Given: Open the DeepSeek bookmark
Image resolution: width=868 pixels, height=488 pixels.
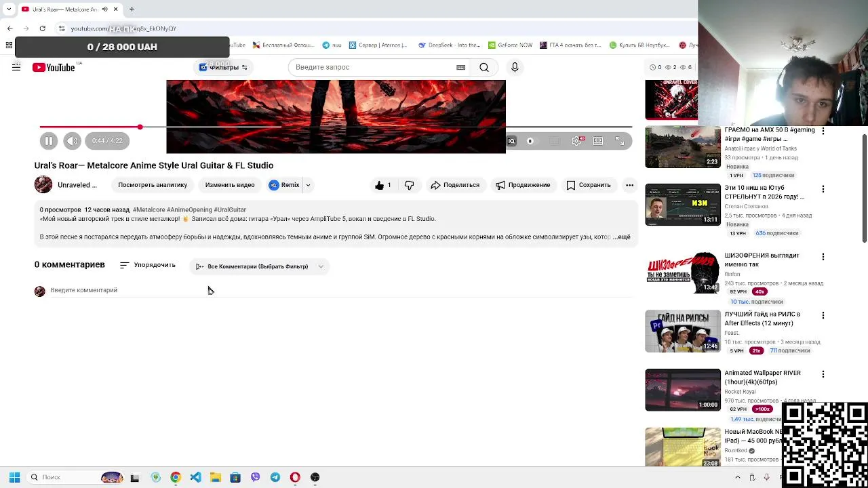Looking at the screenshot, I should pyautogui.click(x=449, y=45).
